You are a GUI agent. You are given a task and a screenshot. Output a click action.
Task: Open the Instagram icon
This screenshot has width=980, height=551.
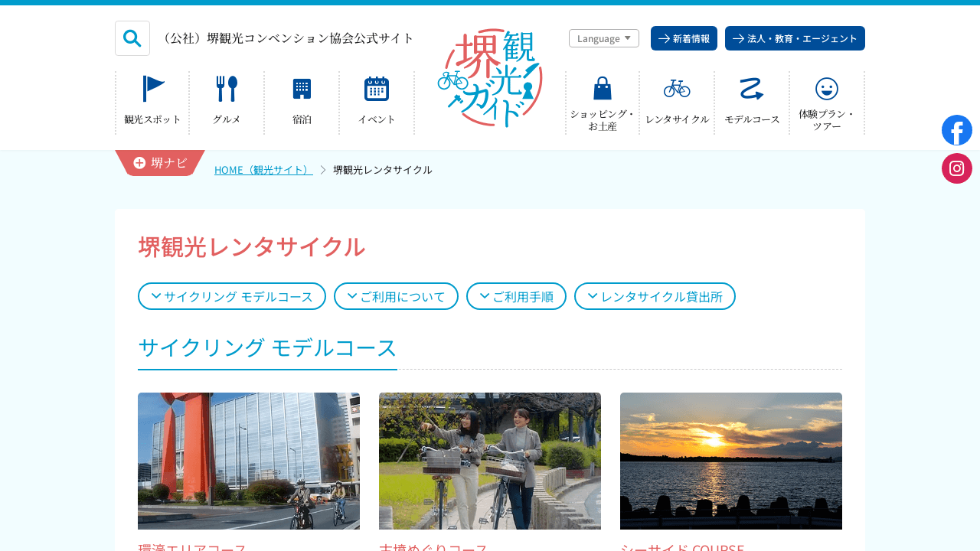[x=956, y=168]
